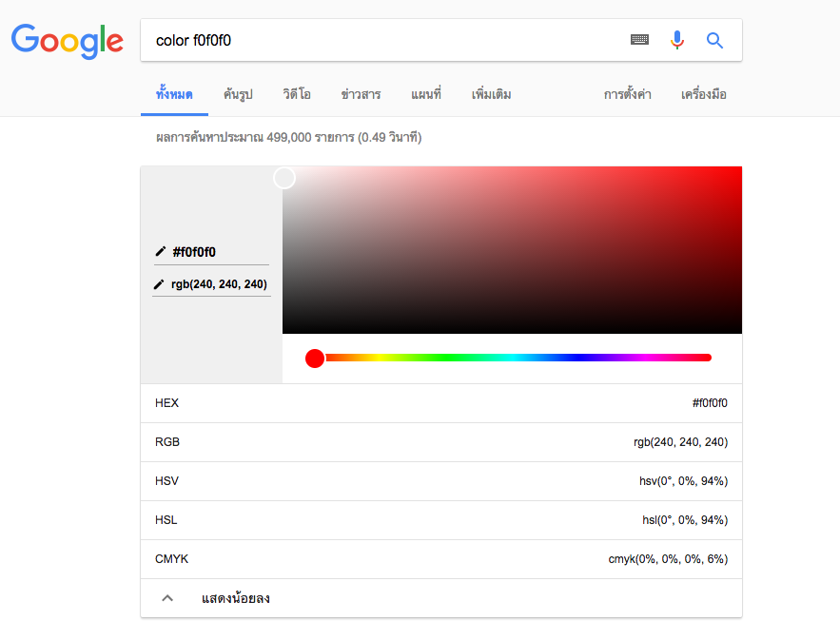This screenshot has height=621, width=840.
Task: Click the HSL row label
Action: (x=166, y=520)
